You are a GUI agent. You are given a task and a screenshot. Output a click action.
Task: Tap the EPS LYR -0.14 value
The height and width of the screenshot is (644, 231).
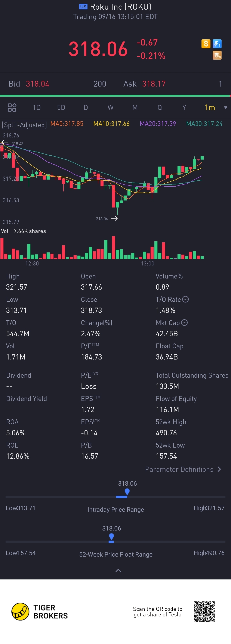(x=89, y=433)
